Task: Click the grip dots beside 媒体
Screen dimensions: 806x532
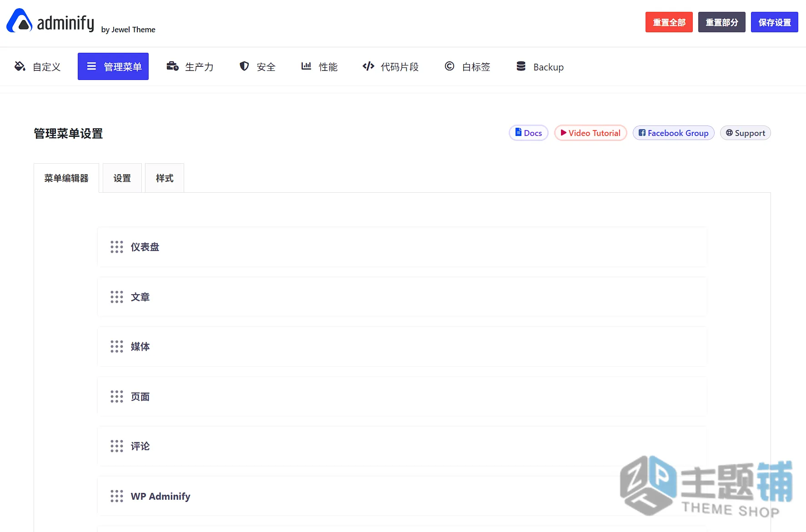Action: pos(117,346)
